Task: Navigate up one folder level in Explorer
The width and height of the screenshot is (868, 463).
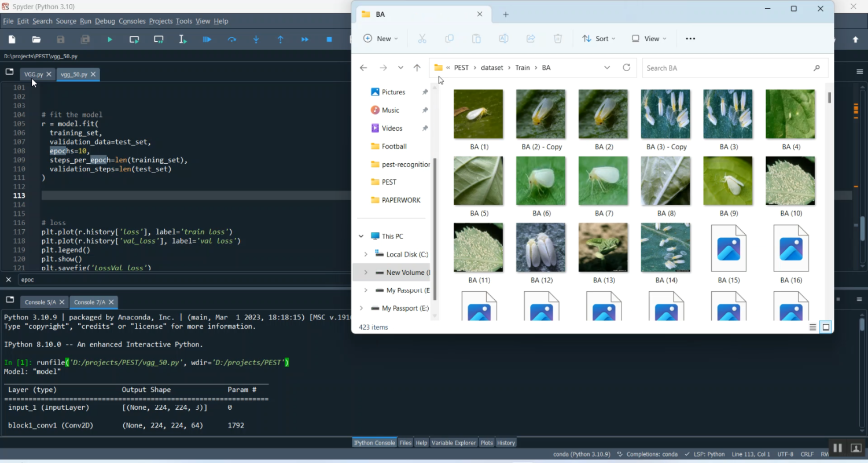Action: pos(417,68)
